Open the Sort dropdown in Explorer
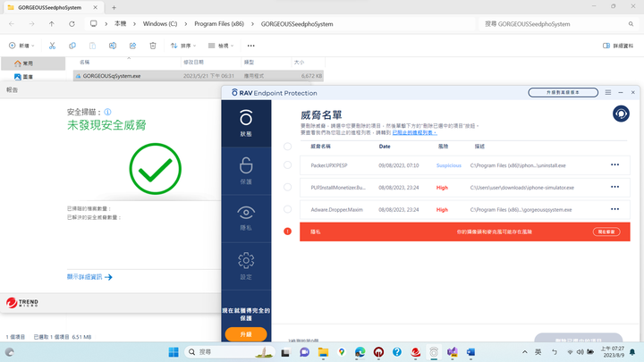 (x=183, y=46)
